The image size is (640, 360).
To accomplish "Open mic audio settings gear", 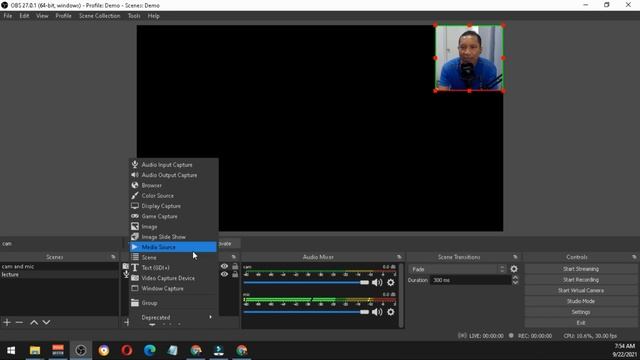I will click(x=391, y=312).
